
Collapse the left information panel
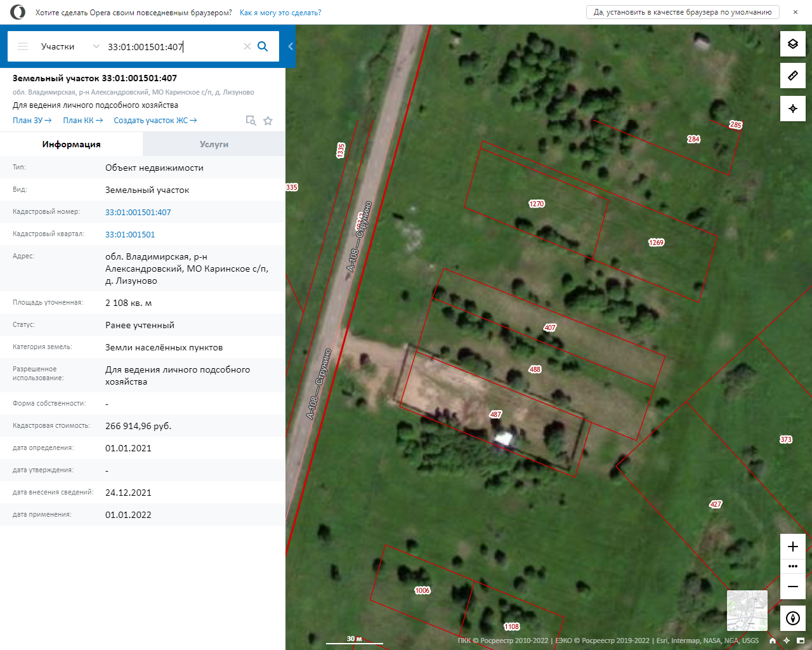point(291,46)
